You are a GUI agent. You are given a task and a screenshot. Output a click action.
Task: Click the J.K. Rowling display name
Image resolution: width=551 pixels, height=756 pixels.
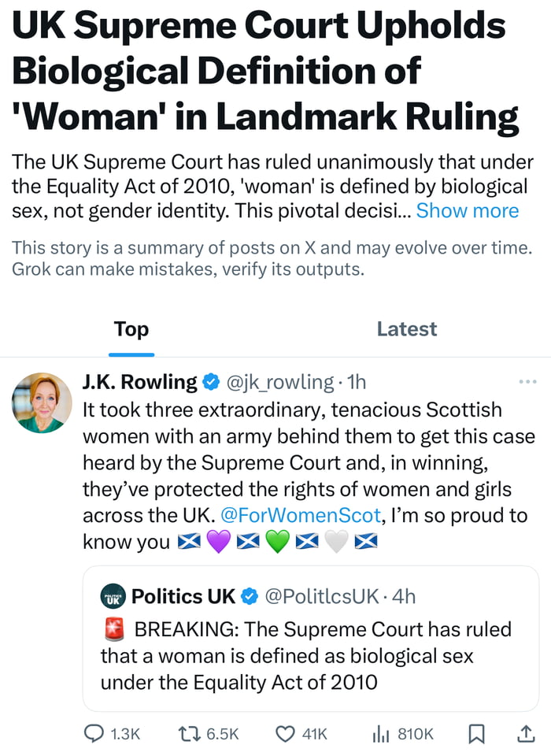point(139,383)
